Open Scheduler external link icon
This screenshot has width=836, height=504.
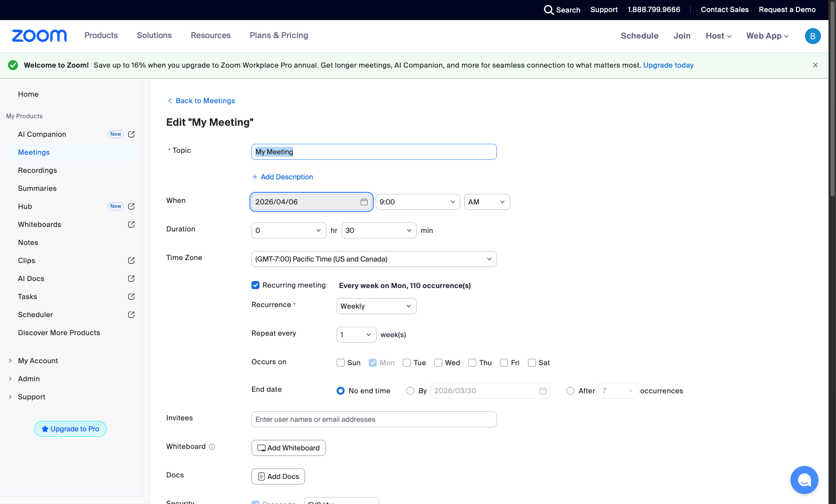(x=131, y=315)
